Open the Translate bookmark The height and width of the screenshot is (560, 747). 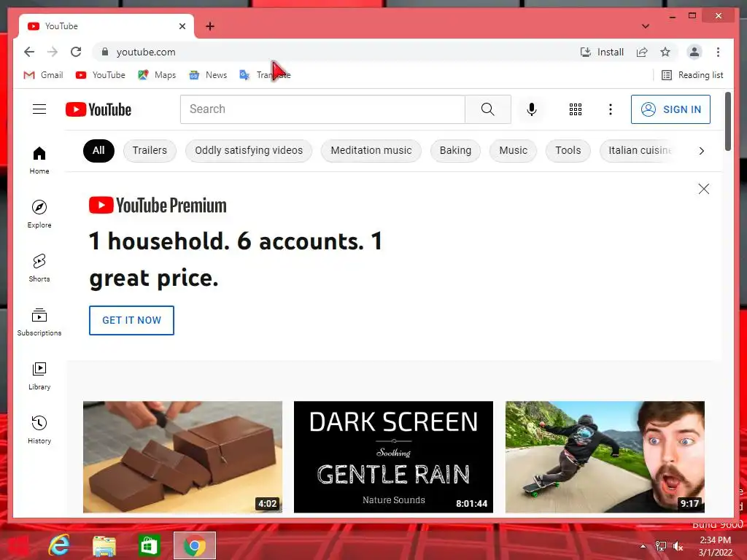point(266,75)
